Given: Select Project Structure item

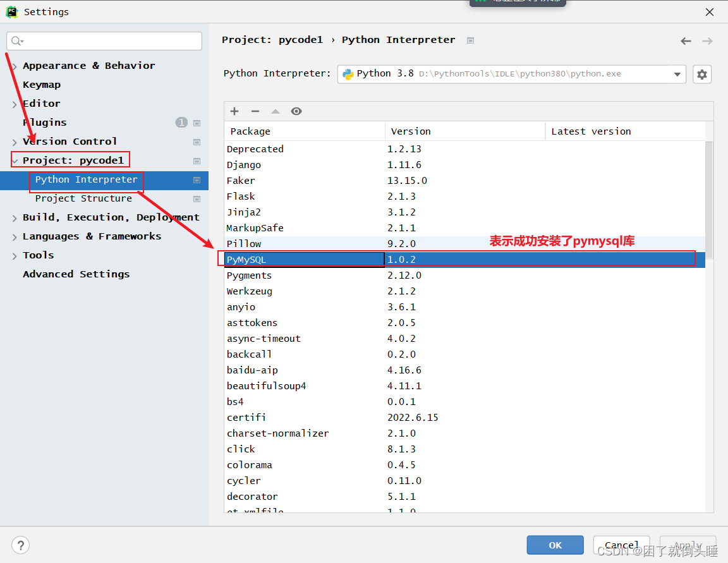Looking at the screenshot, I should click(83, 198).
